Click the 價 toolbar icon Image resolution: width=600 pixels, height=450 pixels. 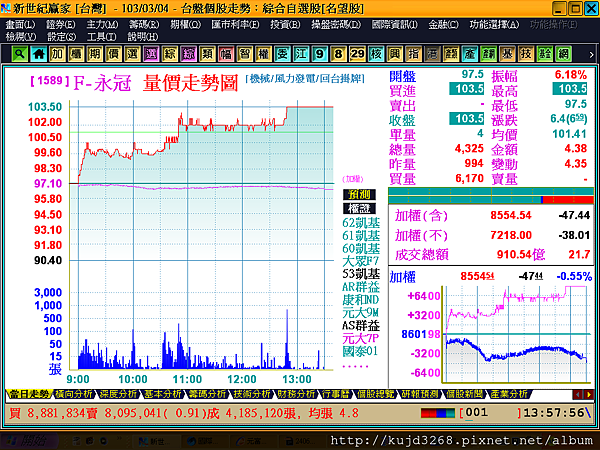(x=113, y=54)
